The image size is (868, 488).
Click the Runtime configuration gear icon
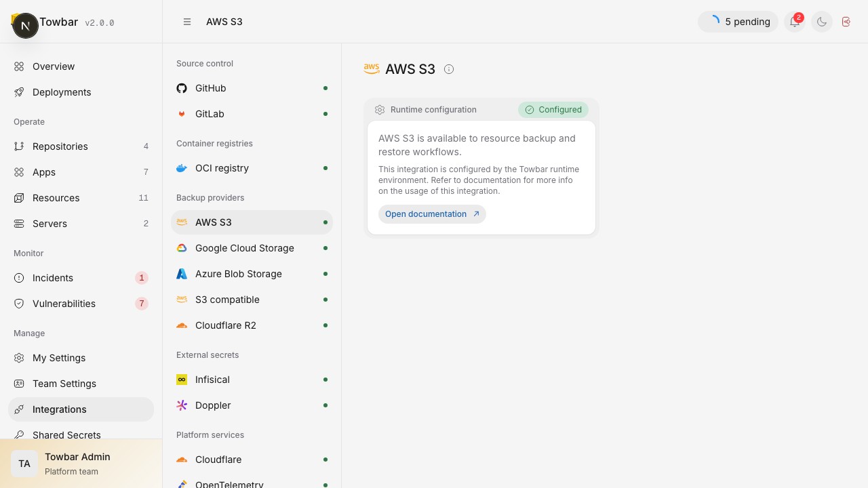tap(380, 110)
